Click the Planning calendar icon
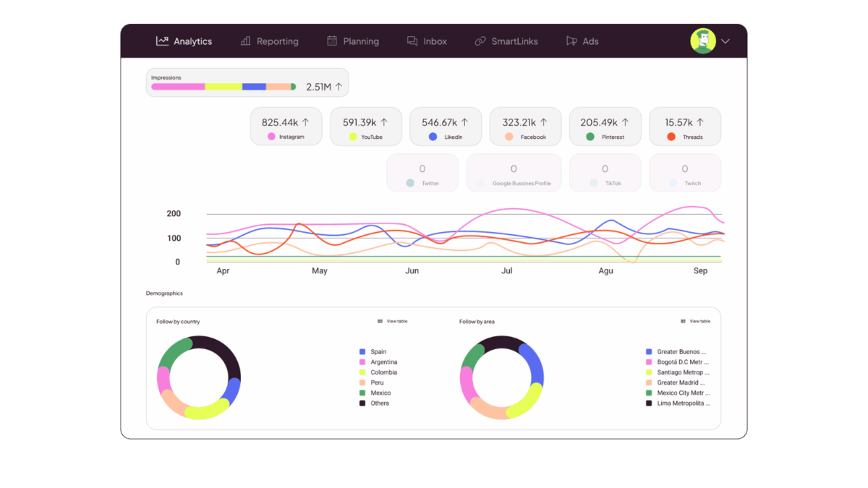Image resolution: width=868 pixels, height=488 pixels. pos(332,41)
